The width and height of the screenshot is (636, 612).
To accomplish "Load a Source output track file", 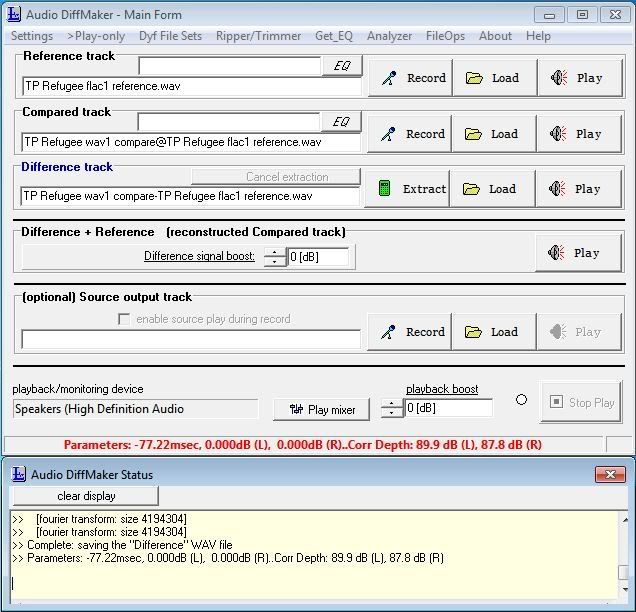I will (494, 332).
